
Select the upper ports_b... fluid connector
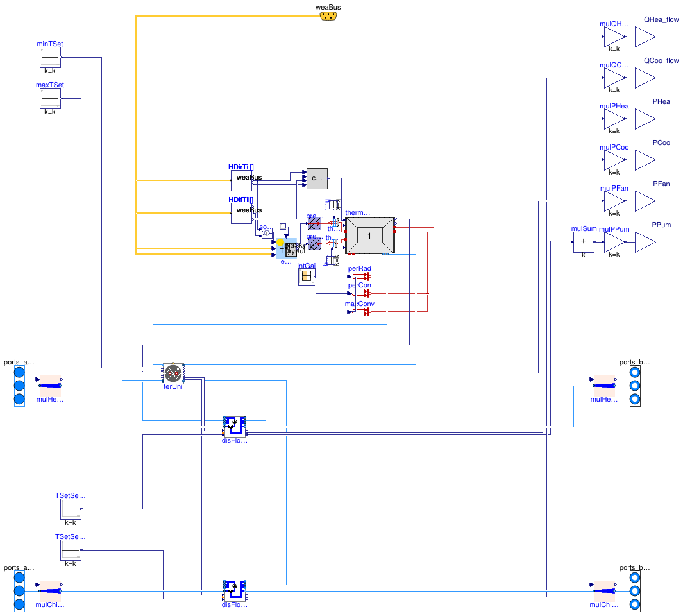635,386
